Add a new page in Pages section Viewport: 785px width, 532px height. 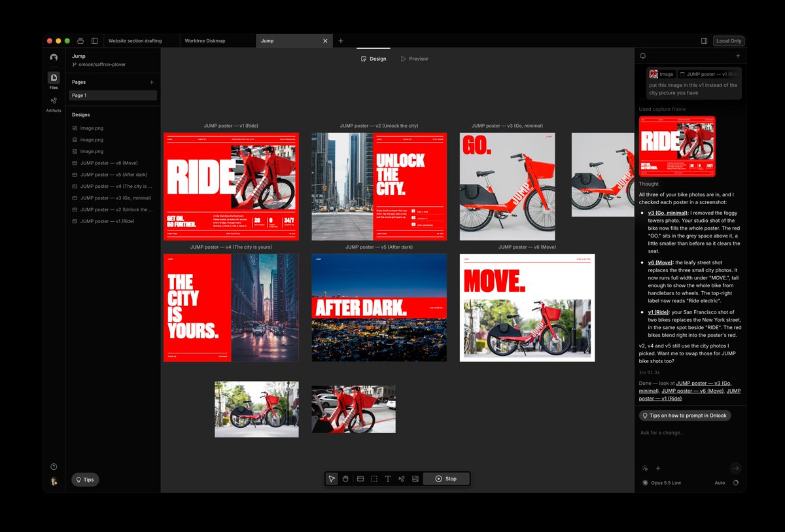click(152, 82)
